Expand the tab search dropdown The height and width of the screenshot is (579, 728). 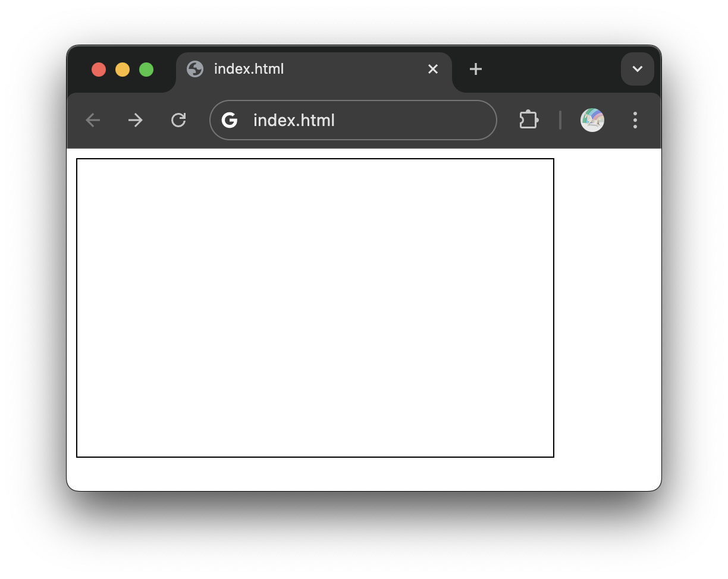click(638, 69)
